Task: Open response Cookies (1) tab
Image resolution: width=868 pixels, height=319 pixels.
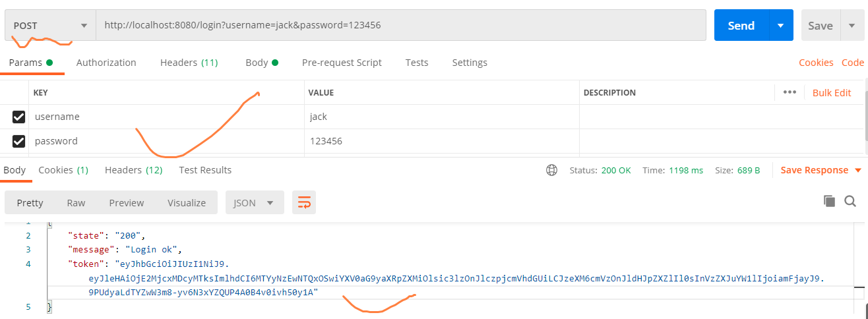Action: point(63,170)
